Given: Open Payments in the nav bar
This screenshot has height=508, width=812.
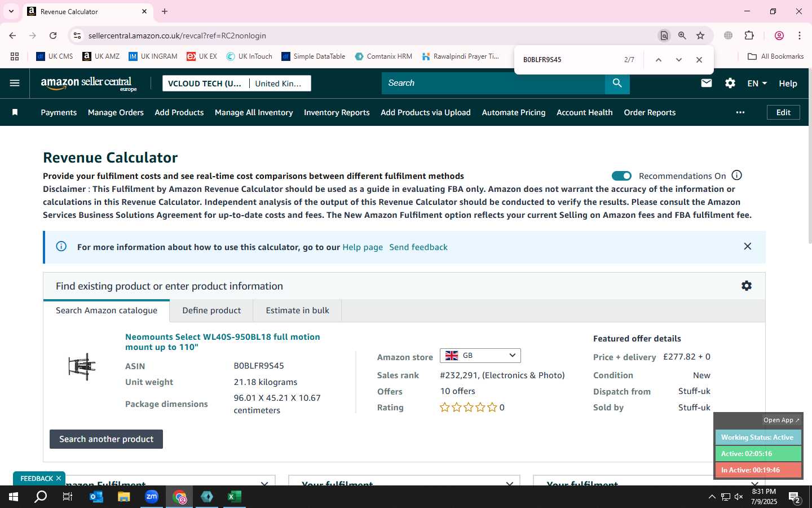Looking at the screenshot, I should pos(59,112).
